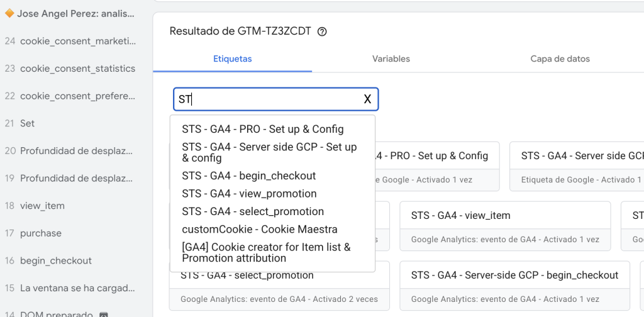The width and height of the screenshot is (644, 317).
Task: Open the Capa de datos tab
Action: click(560, 58)
